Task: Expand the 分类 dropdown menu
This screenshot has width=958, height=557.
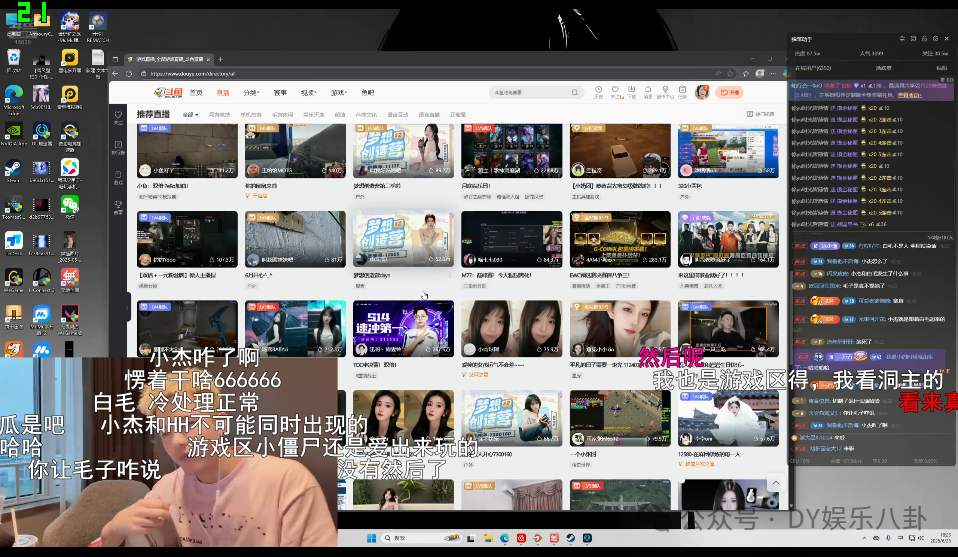Action: click(x=251, y=93)
